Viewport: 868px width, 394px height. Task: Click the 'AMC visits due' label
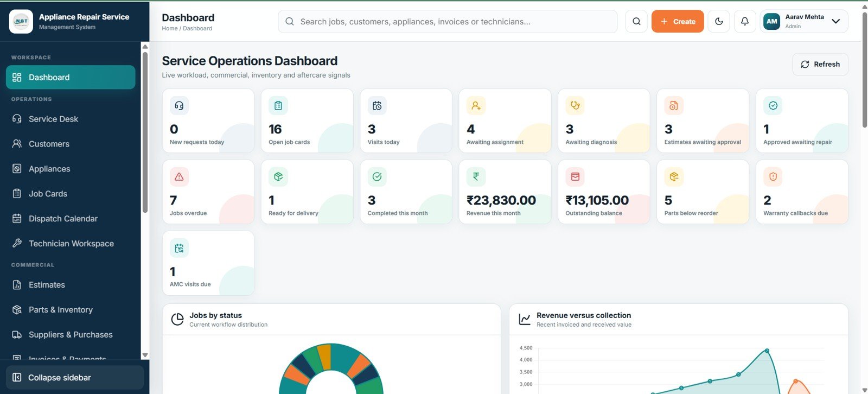click(x=190, y=284)
